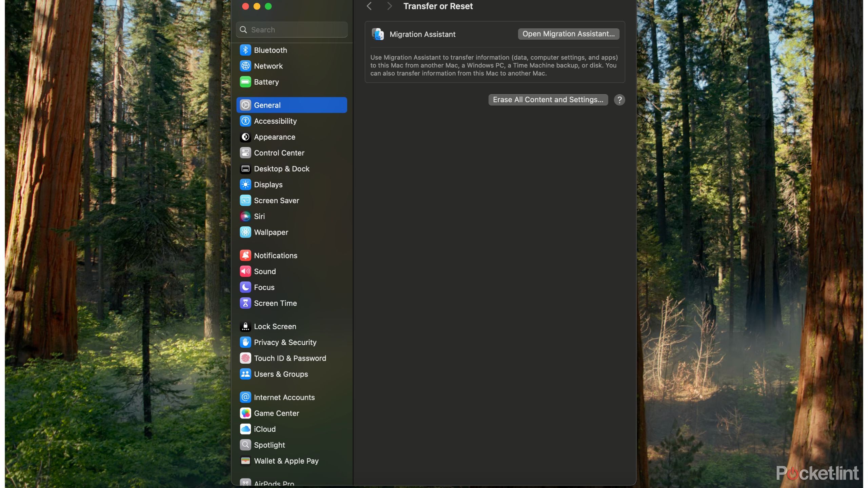
Task: Open Bluetooth settings icon
Action: pos(245,50)
